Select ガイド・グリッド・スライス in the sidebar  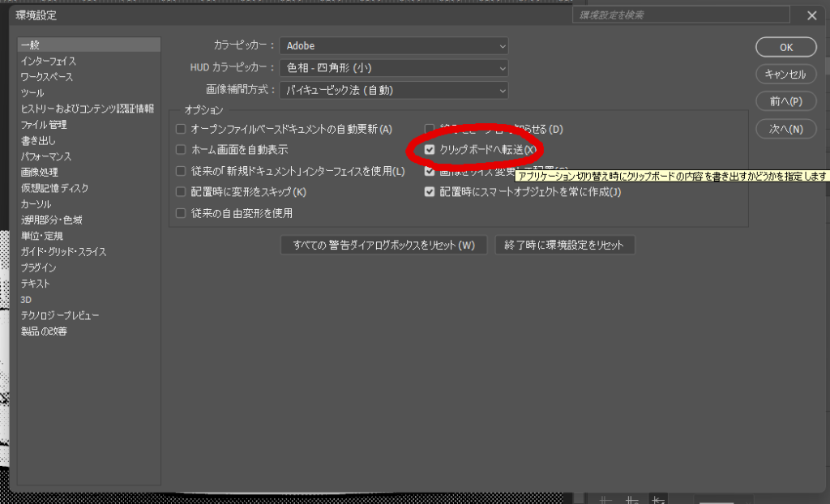coord(63,252)
